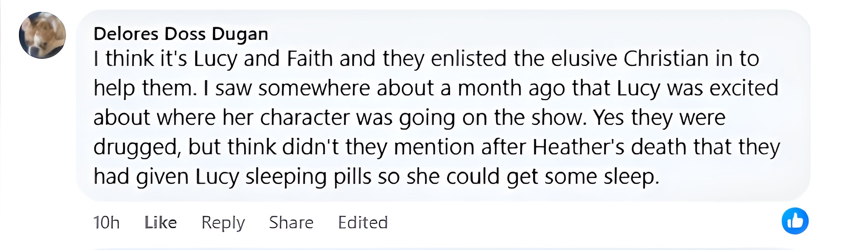View the Edited history link
Viewport: 868px width, 250px height.
[363, 222]
